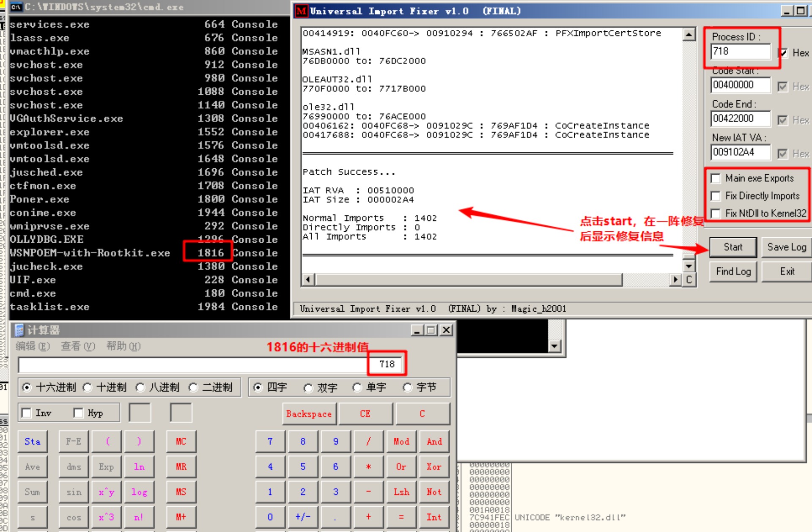Image resolution: width=812 pixels, height=532 pixels.
Task: Click the Start button
Action: point(732,247)
